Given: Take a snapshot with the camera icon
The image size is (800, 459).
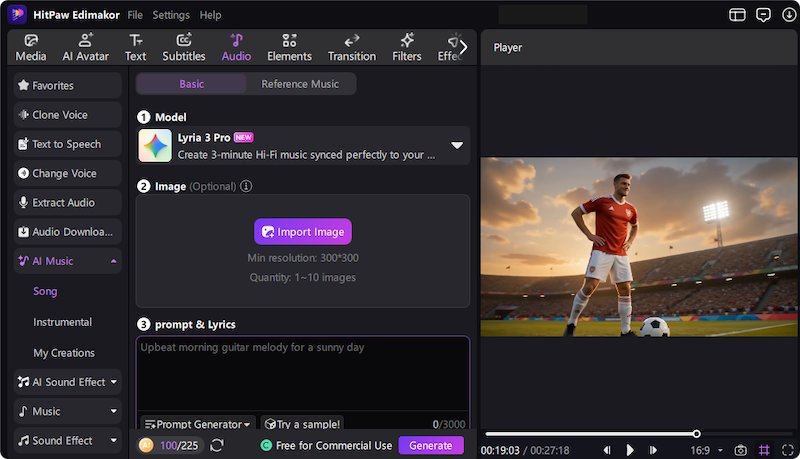Looking at the screenshot, I should pos(740,450).
